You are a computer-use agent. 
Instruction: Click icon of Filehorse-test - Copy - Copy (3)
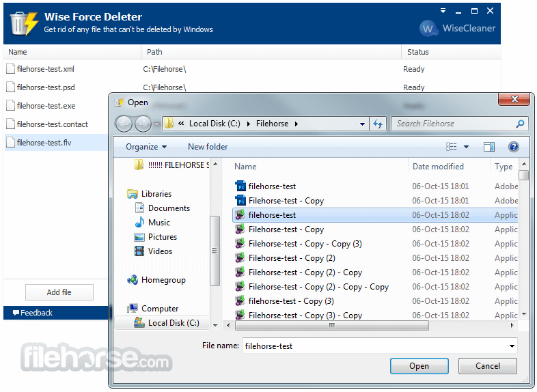coord(240,244)
